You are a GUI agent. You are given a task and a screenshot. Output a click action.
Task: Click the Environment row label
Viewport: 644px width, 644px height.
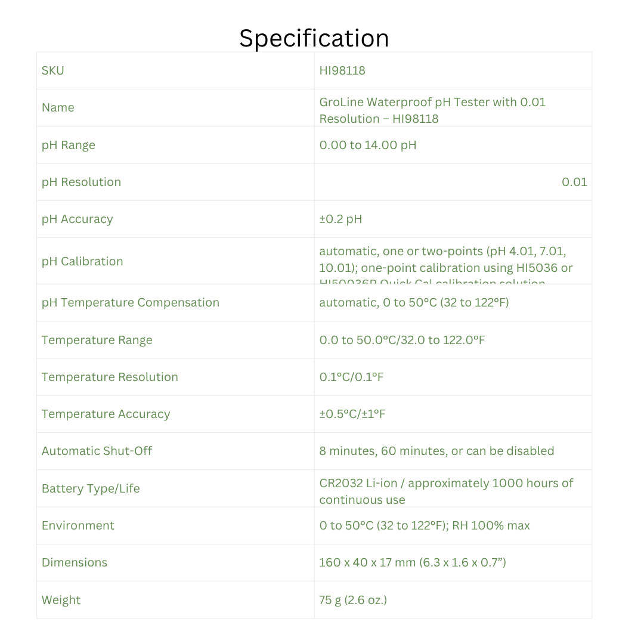(x=78, y=525)
